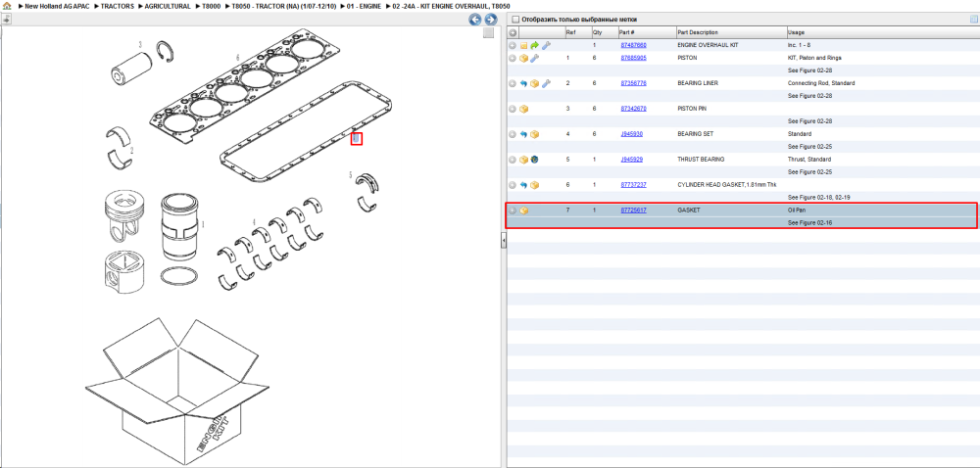Viewport: 980px width, 468px height.
Task: Click the box icon on CYLINDER HEAD GASKET row
Action: (534, 185)
